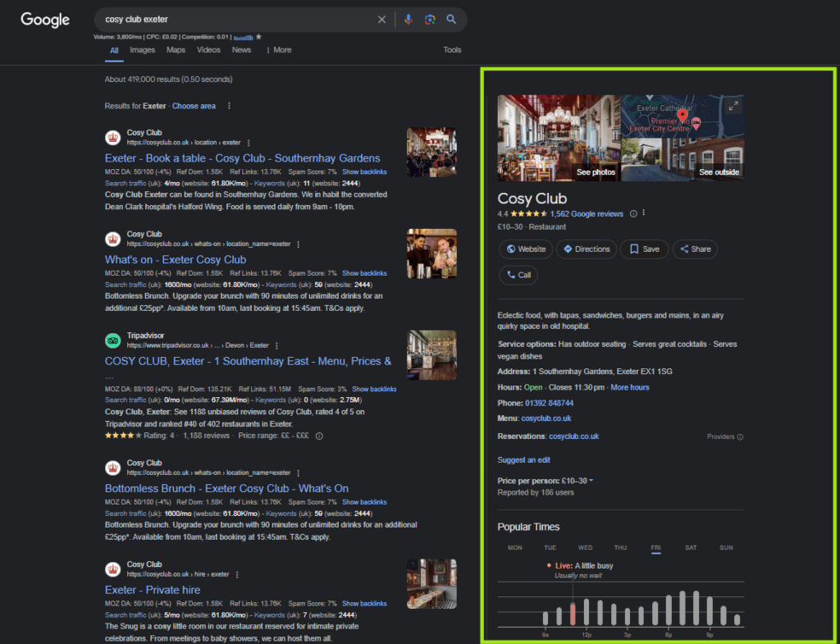Expand More hours for opening times

pyautogui.click(x=629, y=387)
